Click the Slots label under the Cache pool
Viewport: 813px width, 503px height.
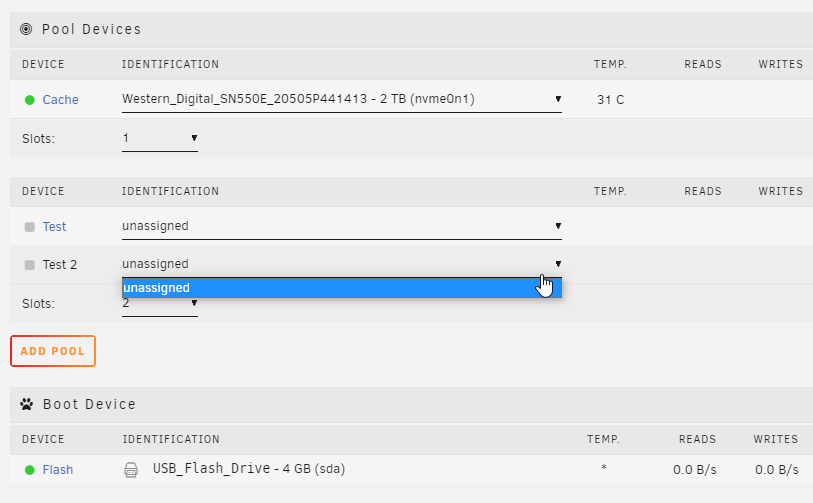(38, 139)
